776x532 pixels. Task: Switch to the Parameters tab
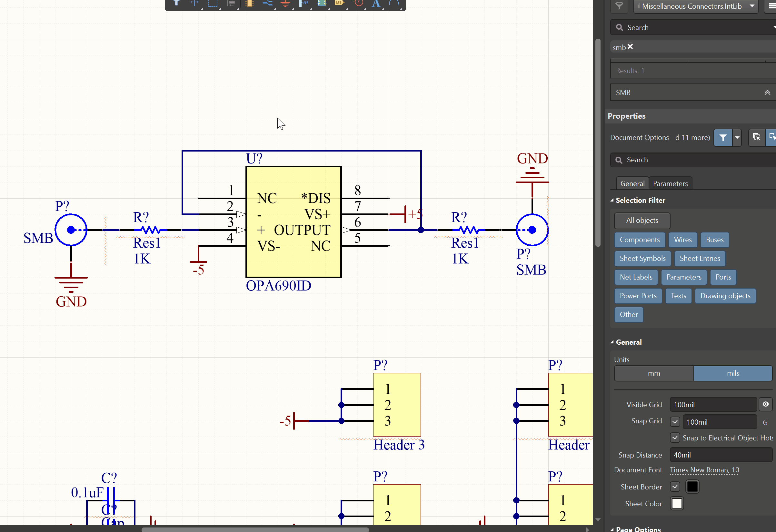point(670,183)
